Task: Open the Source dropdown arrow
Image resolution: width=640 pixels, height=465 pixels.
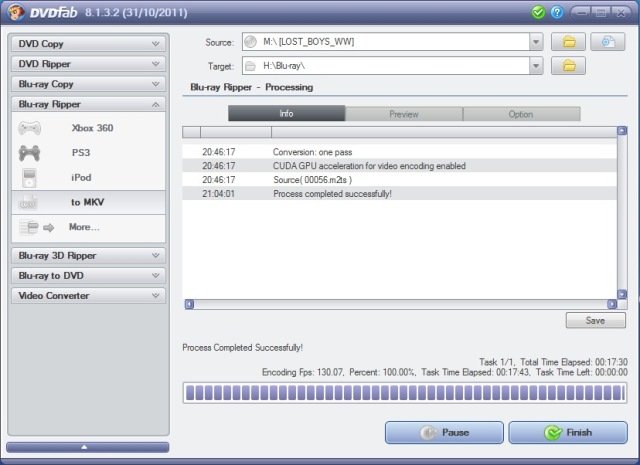Action: (x=536, y=42)
